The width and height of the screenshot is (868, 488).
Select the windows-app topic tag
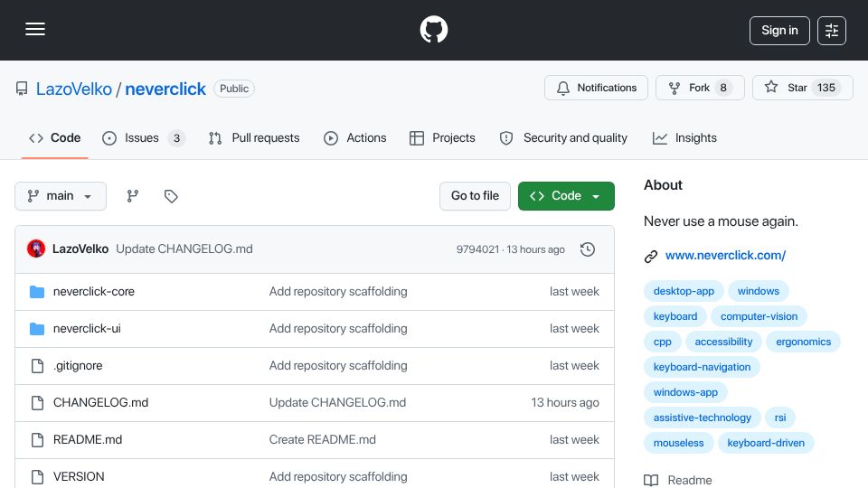tap(685, 392)
